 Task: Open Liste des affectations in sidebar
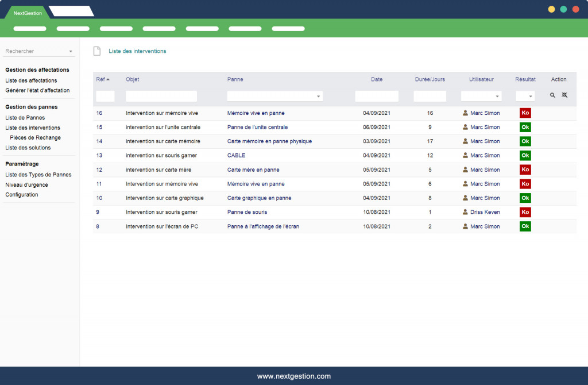click(x=31, y=80)
